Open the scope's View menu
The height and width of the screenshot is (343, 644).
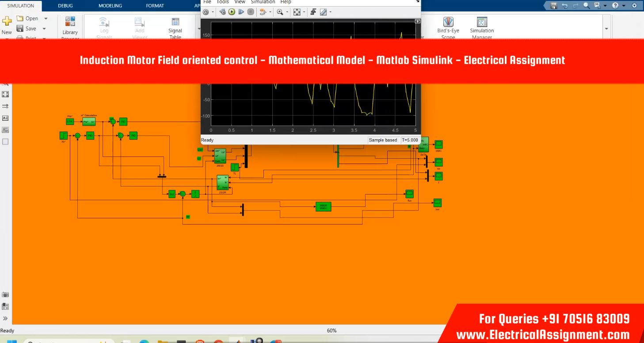click(x=240, y=2)
